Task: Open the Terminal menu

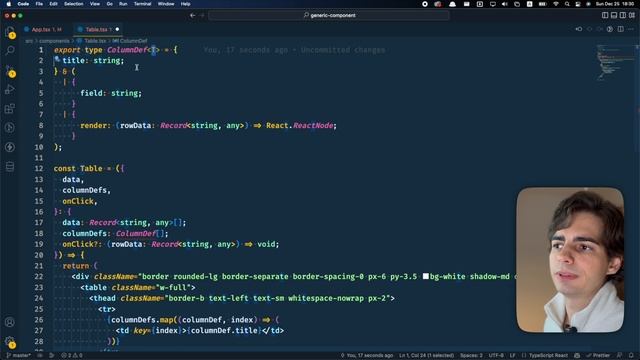Action: [142, 4]
